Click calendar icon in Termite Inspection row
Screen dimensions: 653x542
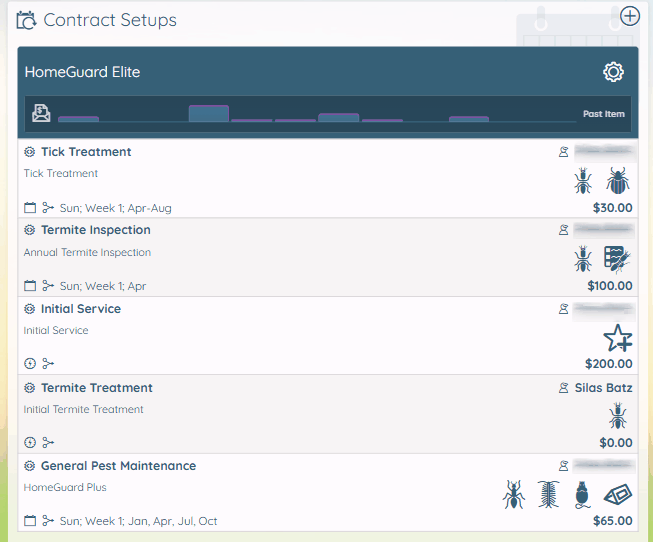(x=30, y=286)
